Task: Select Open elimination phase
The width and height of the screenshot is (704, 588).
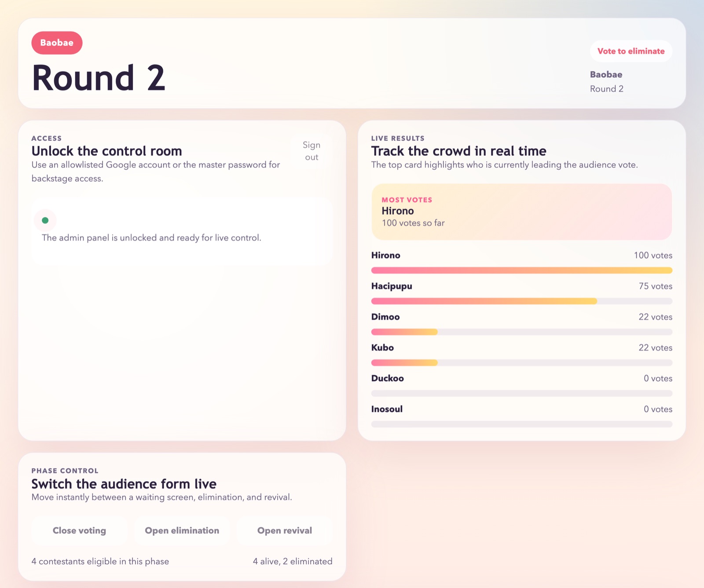Action: click(x=182, y=530)
